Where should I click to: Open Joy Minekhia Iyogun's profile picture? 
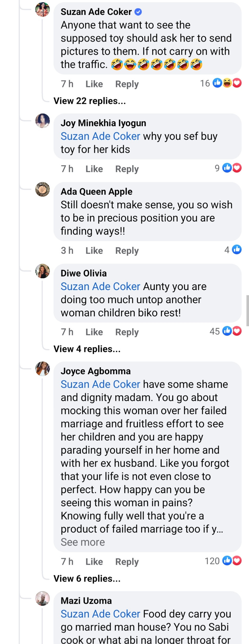(x=43, y=121)
